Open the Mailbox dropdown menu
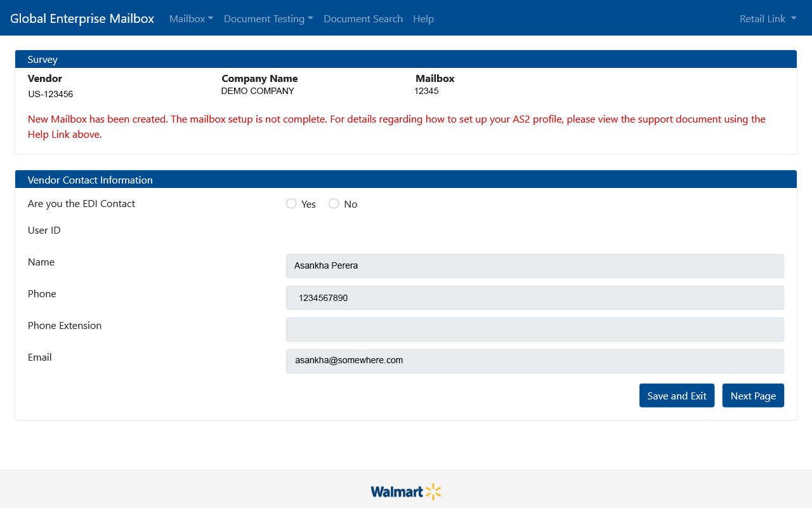 (x=191, y=18)
